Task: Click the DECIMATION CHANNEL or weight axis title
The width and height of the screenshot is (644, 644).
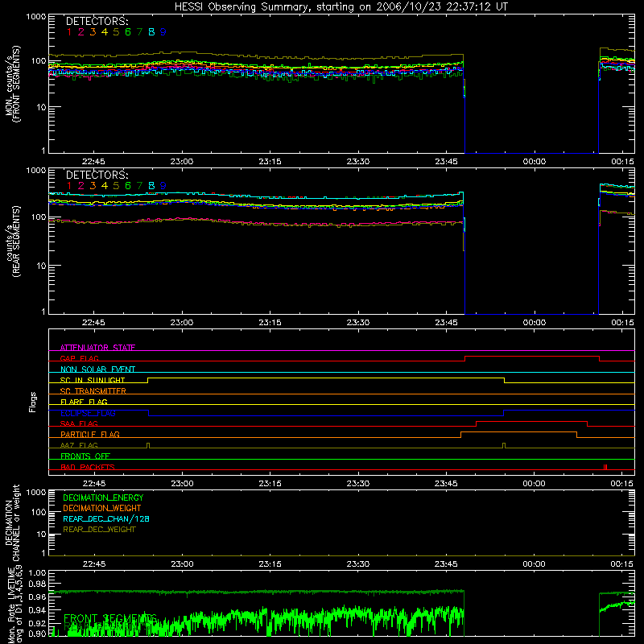Action: (x=12, y=522)
